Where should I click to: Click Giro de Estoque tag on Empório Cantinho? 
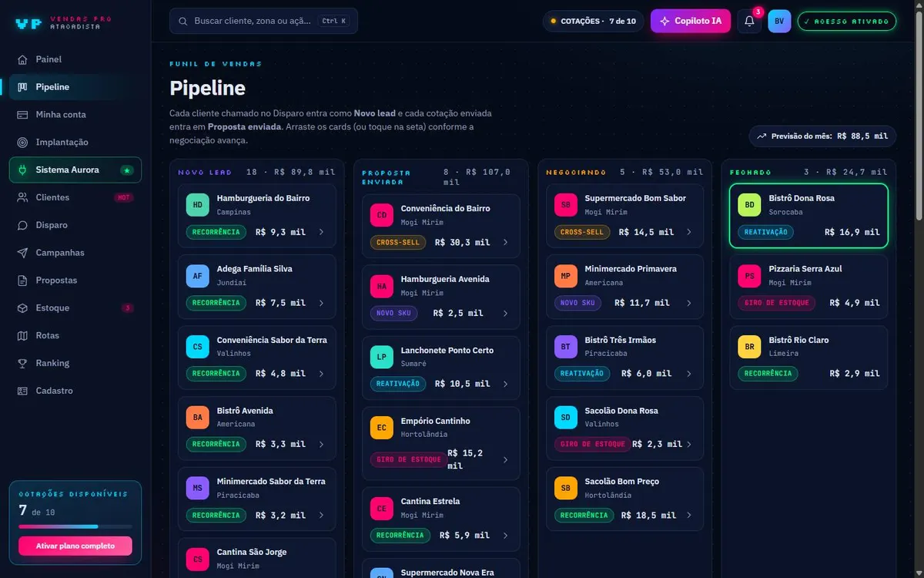(408, 460)
